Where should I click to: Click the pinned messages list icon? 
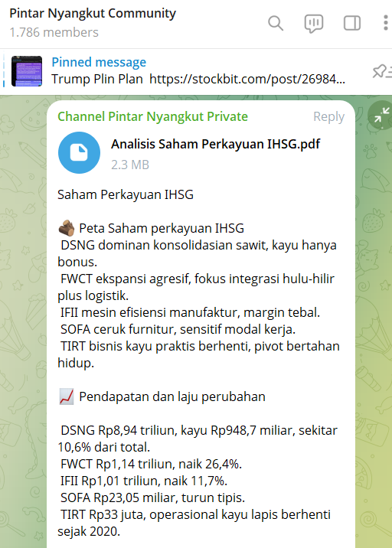pos(382,71)
